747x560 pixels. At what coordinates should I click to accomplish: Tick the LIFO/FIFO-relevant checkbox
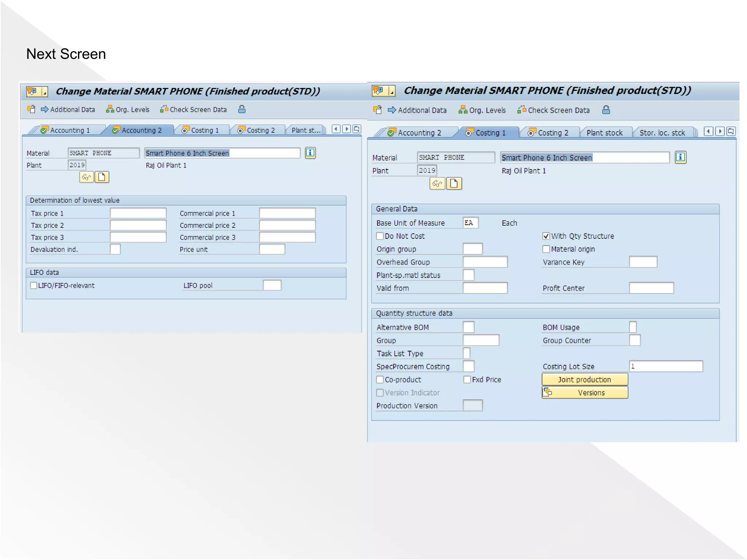pyautogui.click(x=34, y=285)
